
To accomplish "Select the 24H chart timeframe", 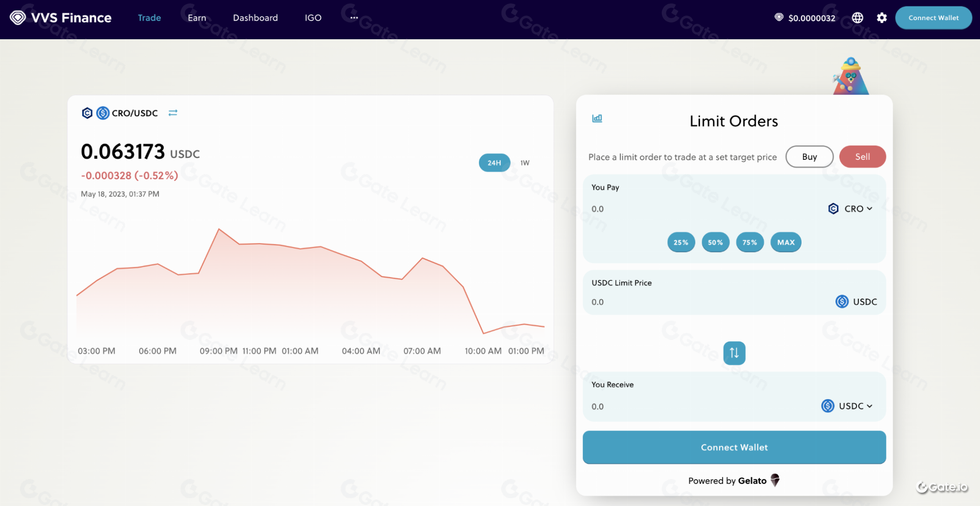I will point(494,163).
